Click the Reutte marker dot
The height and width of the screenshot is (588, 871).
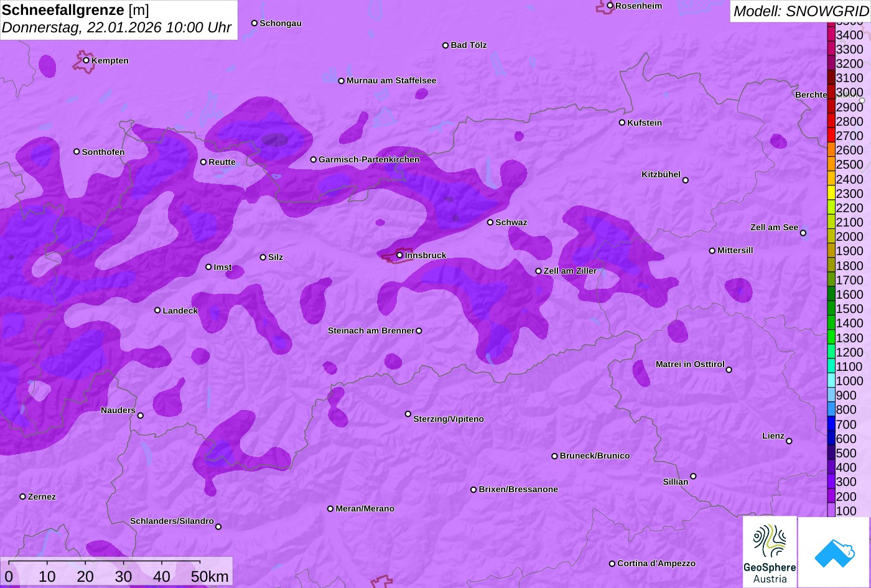coord(203,162)
